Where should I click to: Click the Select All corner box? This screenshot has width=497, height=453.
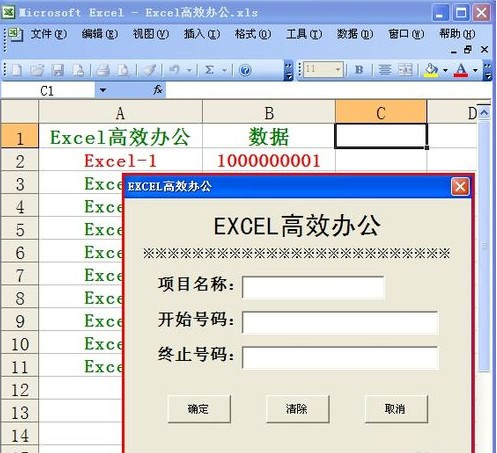pos(20,112)
